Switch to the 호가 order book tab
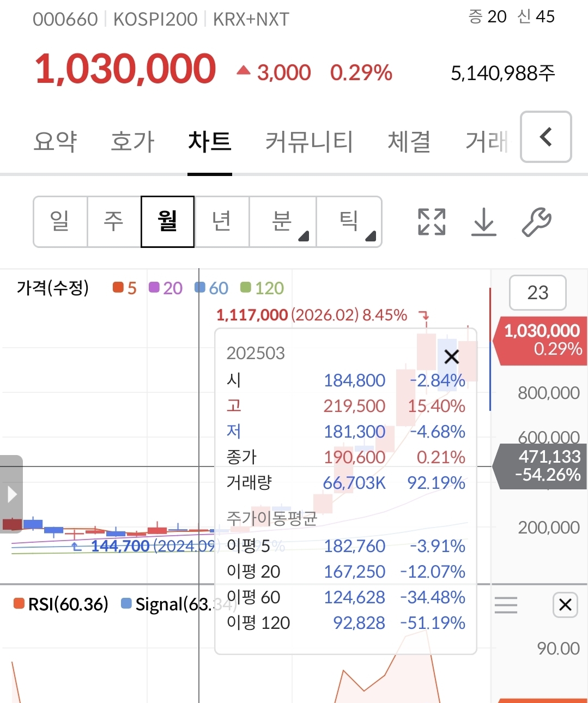This screenshot has height=703, width=588. click(132, 141)
